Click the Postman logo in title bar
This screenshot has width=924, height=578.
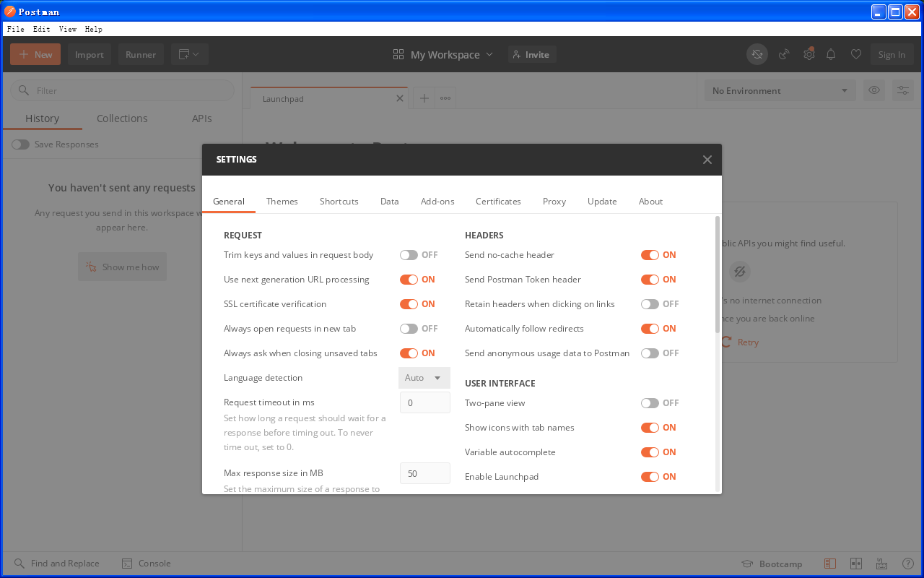[x=10, y=12]
